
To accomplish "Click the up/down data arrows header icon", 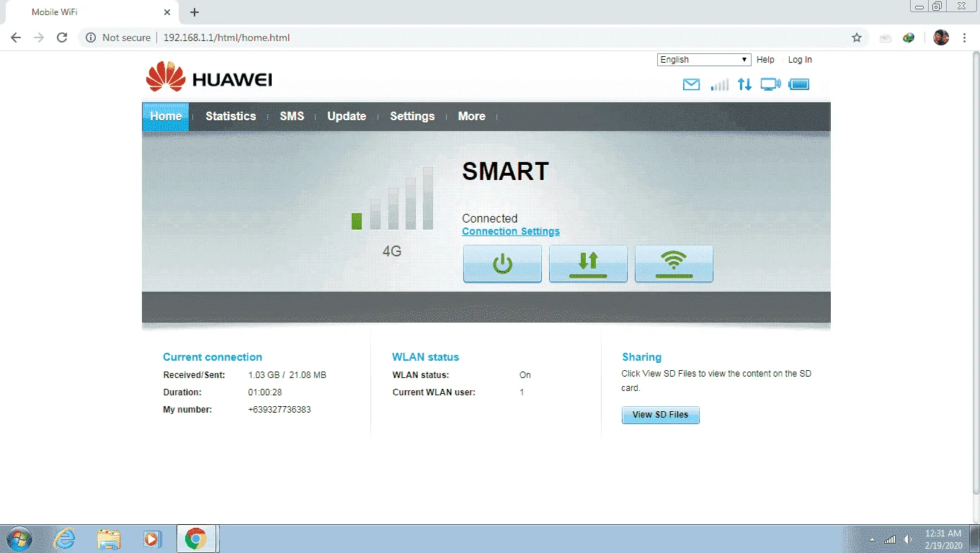I will 744,84.
